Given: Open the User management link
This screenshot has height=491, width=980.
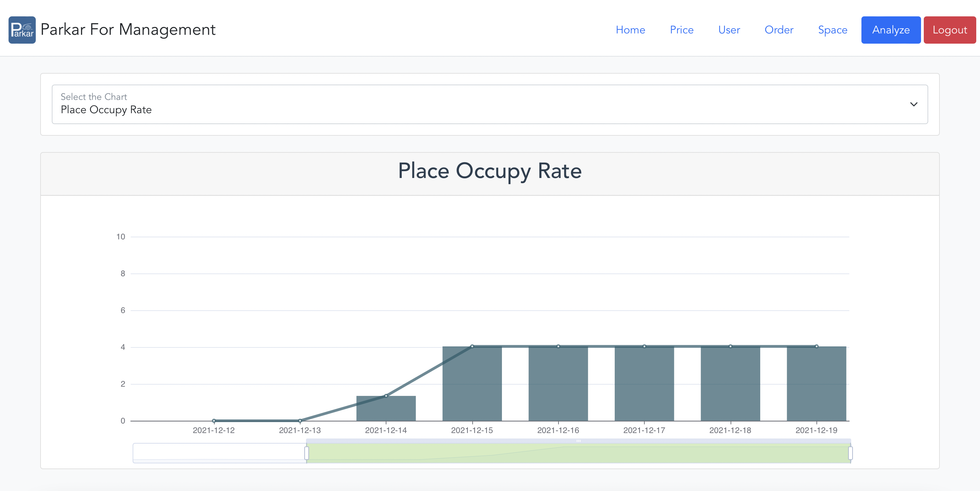Looking at the screenshot, I should [x=729, y=30].
